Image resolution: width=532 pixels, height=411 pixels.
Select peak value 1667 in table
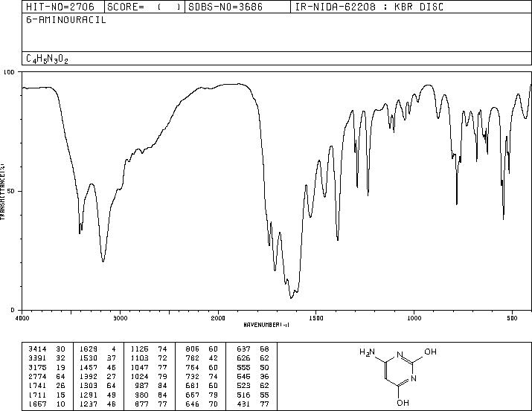coord(37,404)
